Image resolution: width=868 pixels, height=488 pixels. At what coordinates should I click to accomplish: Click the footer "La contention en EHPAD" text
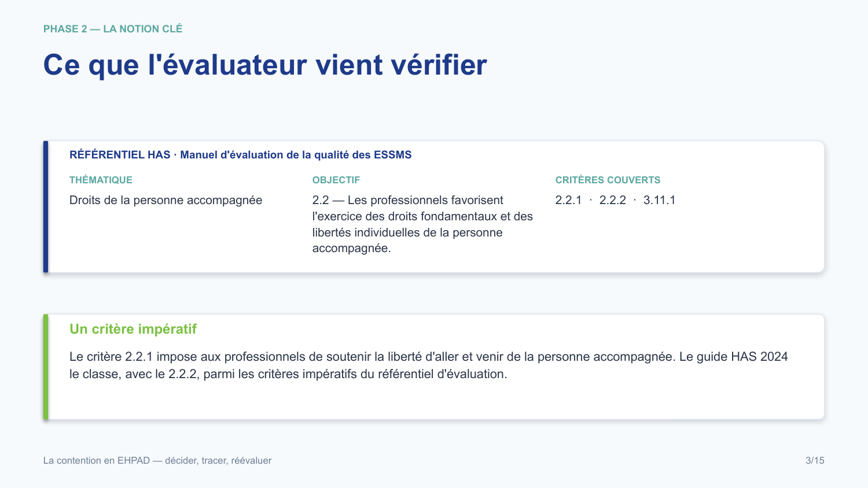pyautogui.click(x=157, y=461)
